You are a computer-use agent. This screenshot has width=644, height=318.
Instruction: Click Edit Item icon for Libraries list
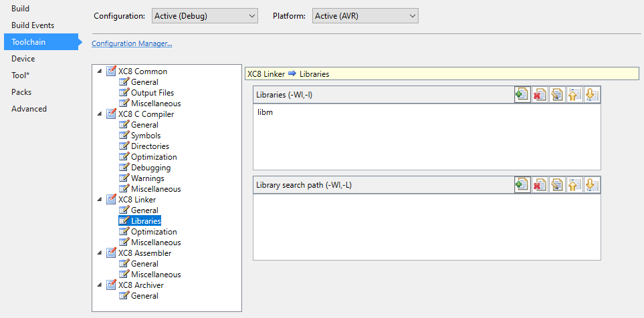(557, 95)
